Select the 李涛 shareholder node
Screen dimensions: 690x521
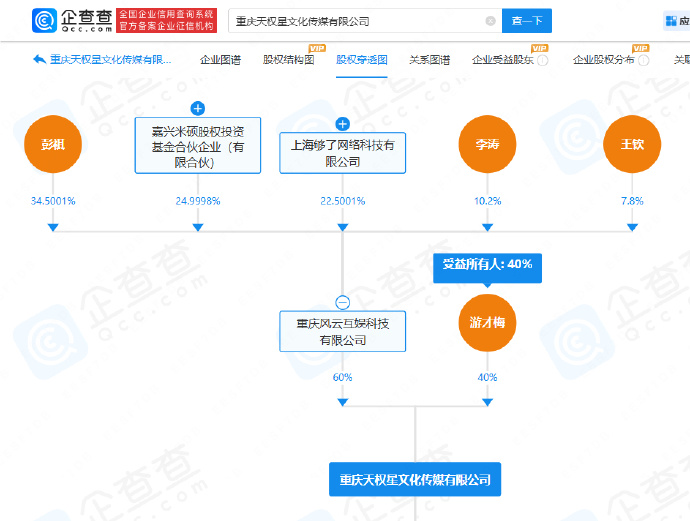click(487, 144)
